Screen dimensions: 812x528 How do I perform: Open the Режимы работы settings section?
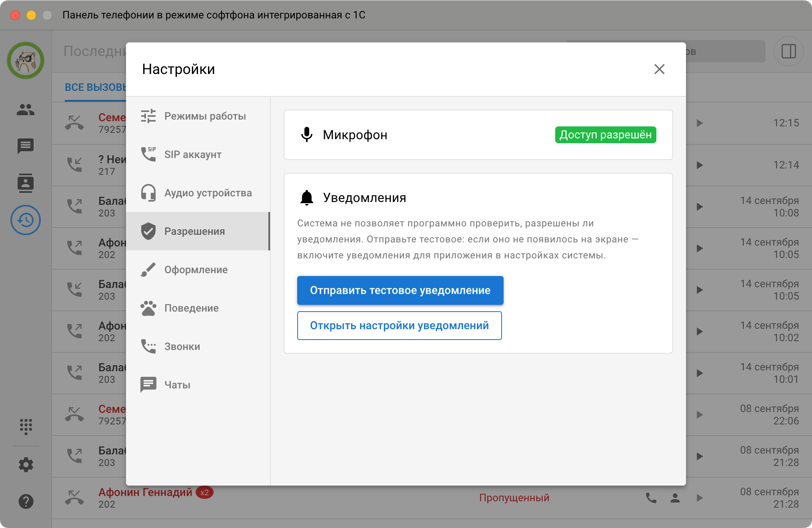pos(198,116)
